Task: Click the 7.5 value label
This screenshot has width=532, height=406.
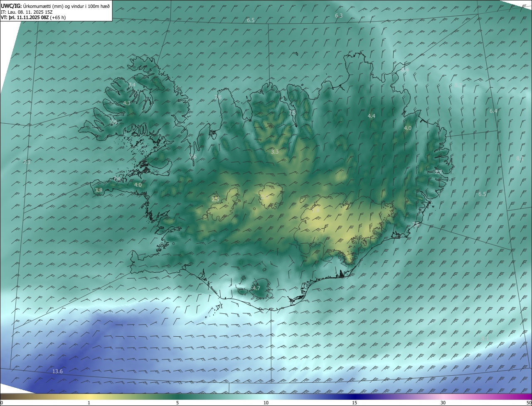Action: click(292, 113)
